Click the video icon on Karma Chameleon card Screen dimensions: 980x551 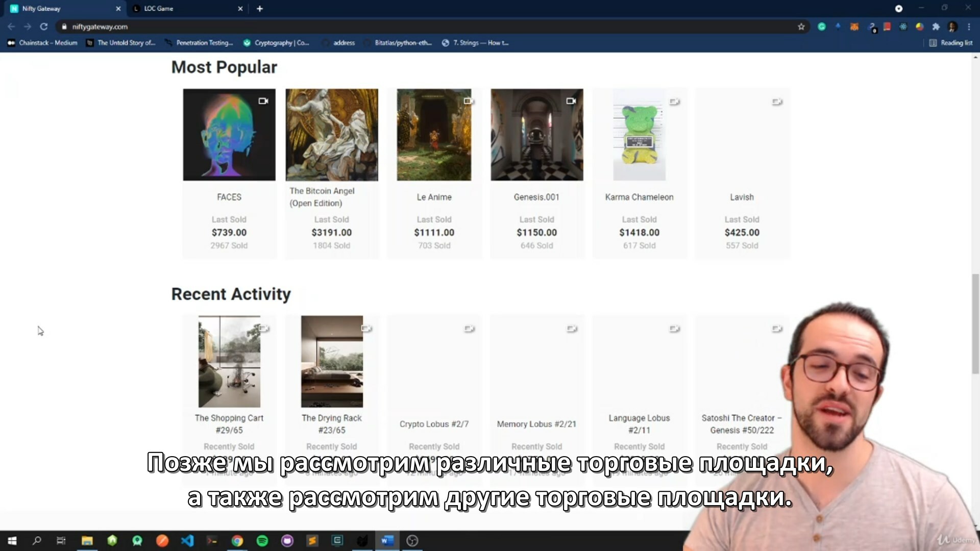[675, 102]
